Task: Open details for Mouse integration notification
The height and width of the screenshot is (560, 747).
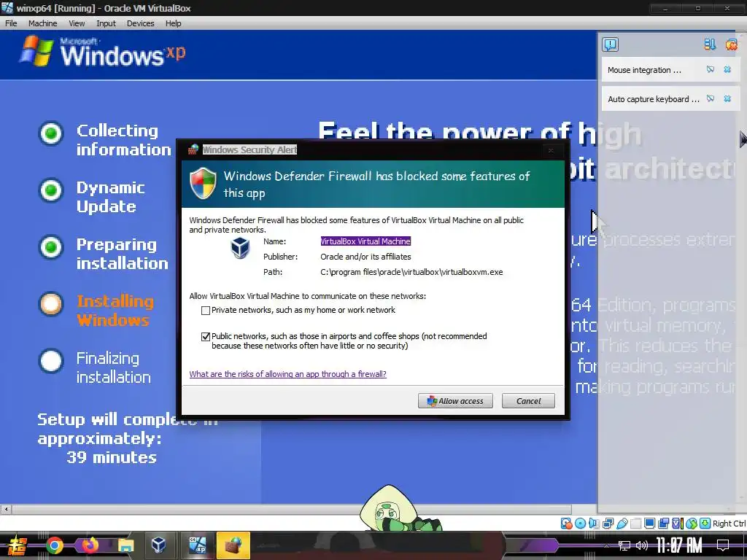Action: (x=711, y=69)
